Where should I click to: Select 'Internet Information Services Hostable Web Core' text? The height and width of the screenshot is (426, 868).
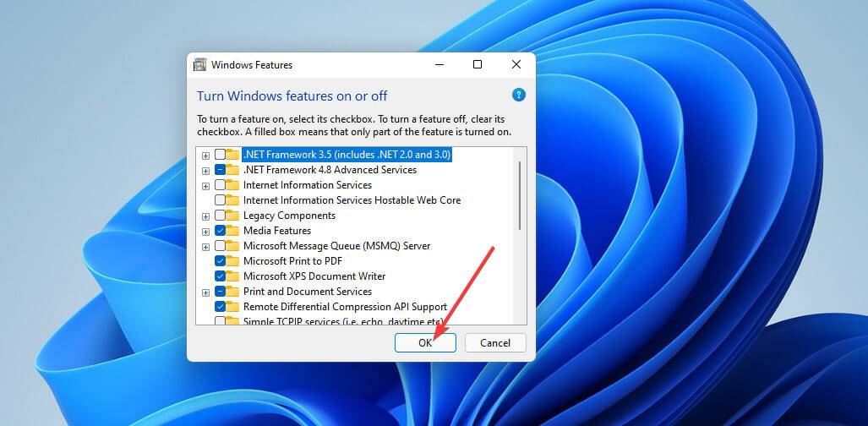(352, 200)
